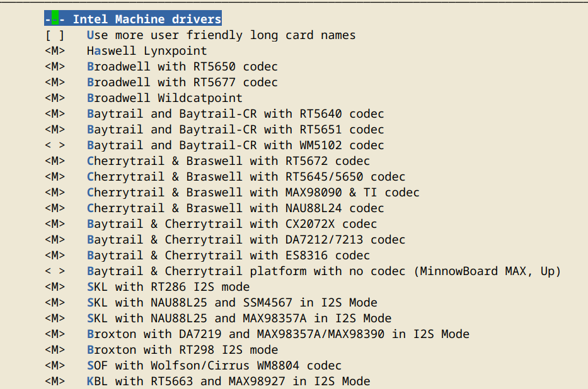Toggle module state for SOF Wolfson/Cirrus WM8804
The width and height of the screenshot is (588, 389).
point(55,366)
